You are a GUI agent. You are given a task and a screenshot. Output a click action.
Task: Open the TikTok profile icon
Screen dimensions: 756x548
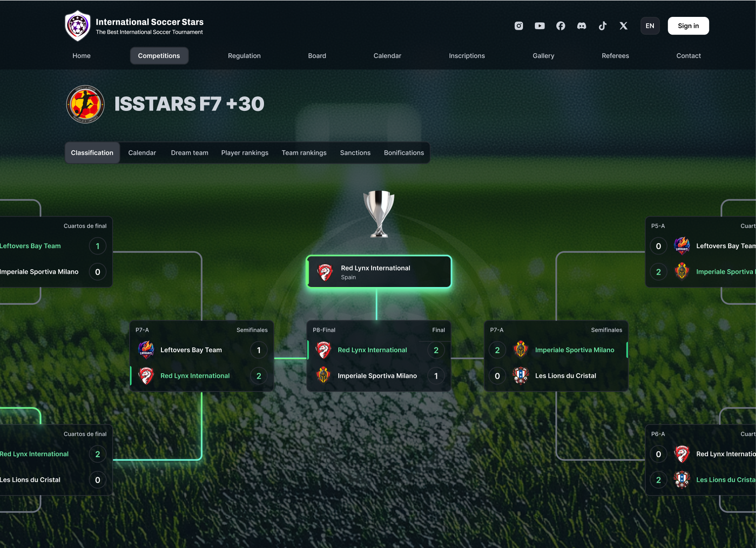point(603,26)
